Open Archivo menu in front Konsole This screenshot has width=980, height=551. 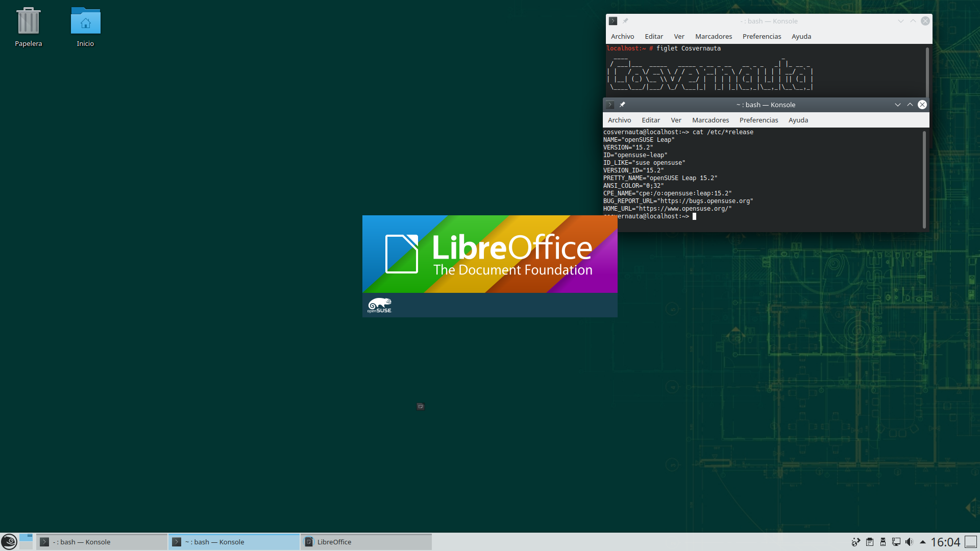point(620,120)
